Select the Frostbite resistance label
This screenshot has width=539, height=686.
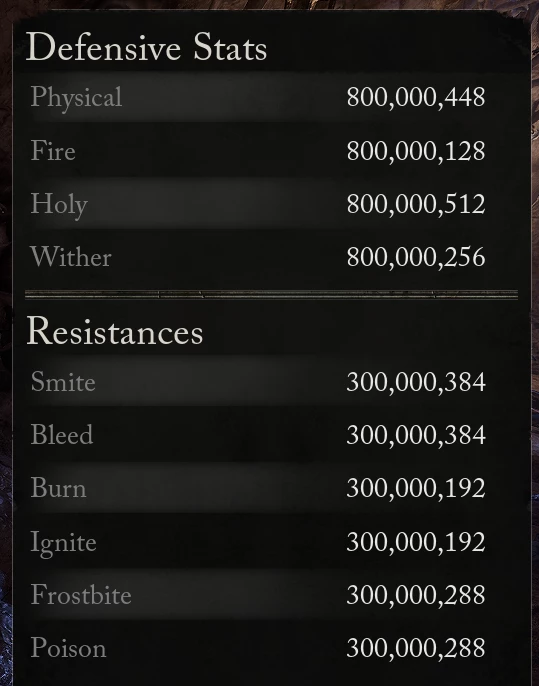(x=81, y=595)
